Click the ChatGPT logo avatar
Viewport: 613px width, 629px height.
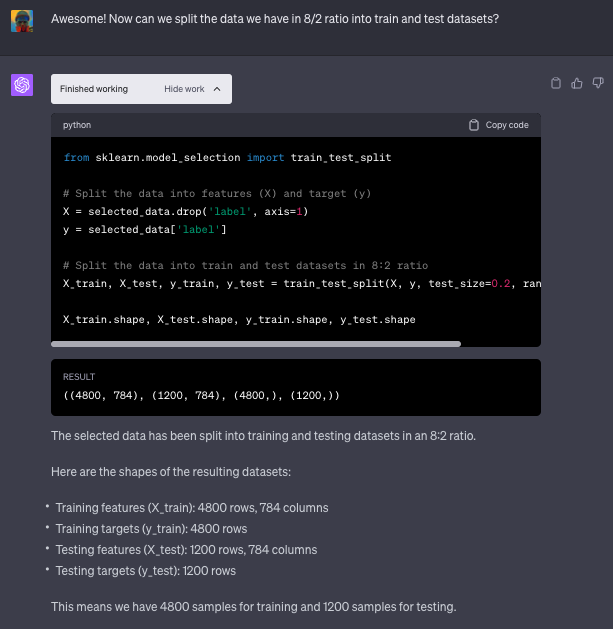pyautogui.click(x=22, y=85)
